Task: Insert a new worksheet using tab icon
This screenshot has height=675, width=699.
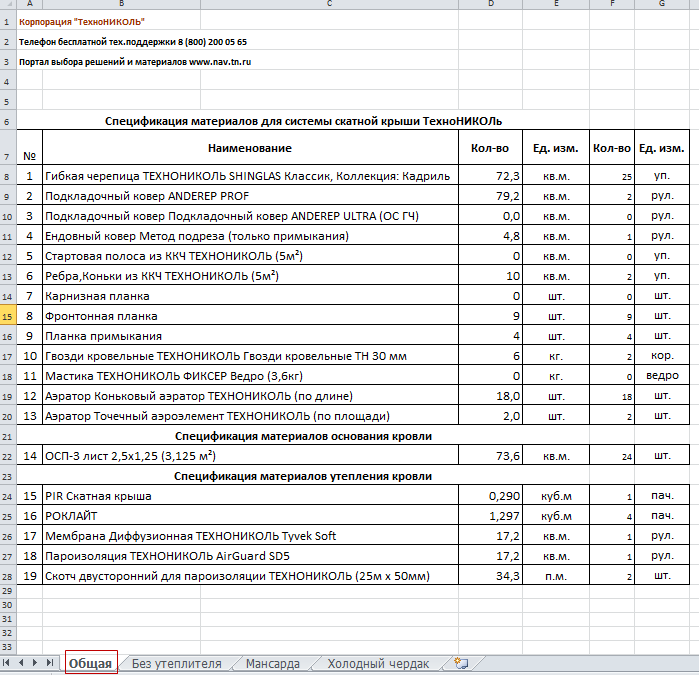Action: click(x=461, y=663)
